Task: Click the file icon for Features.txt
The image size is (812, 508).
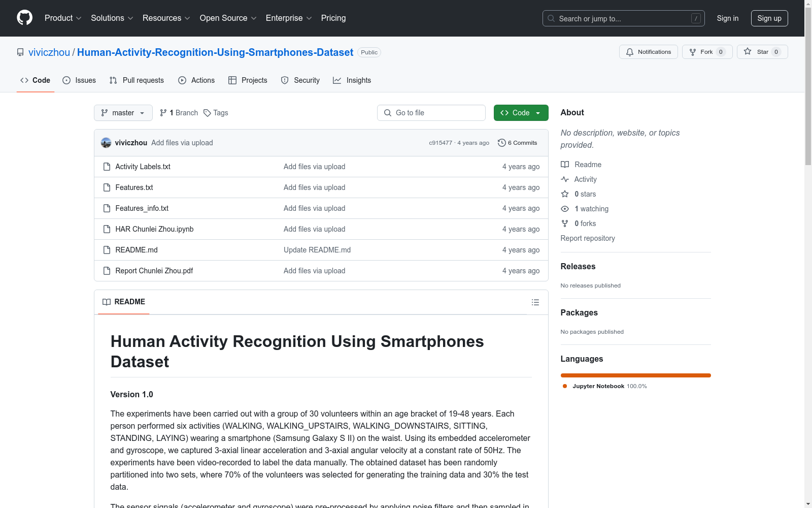Action: [107, 187]
